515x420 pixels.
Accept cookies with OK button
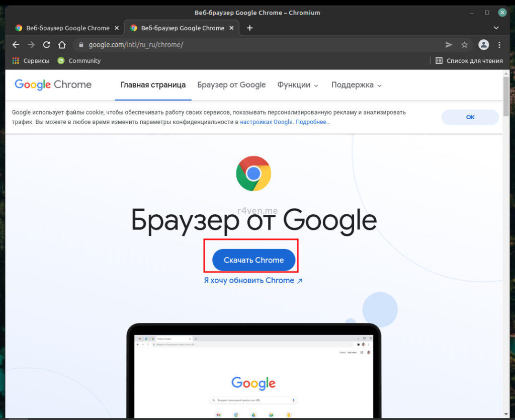(470, 117)
